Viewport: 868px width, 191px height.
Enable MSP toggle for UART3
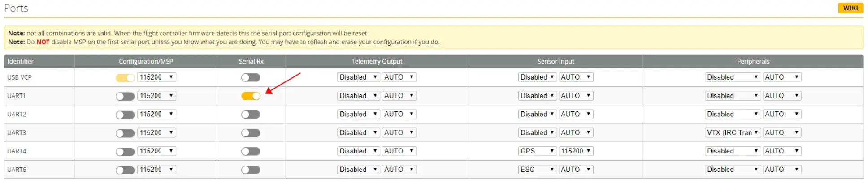coord(125,133)
